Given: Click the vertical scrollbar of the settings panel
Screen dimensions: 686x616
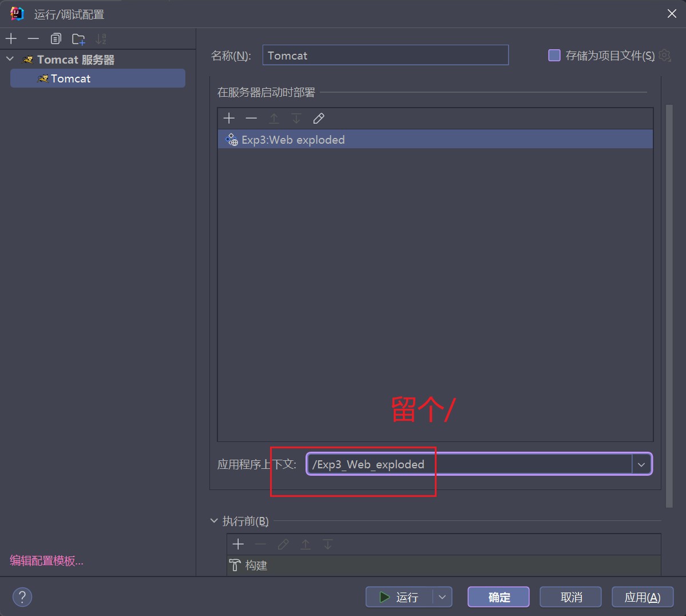Looking at the screenshot, I should pyautogui.click(x=669, y=306).
